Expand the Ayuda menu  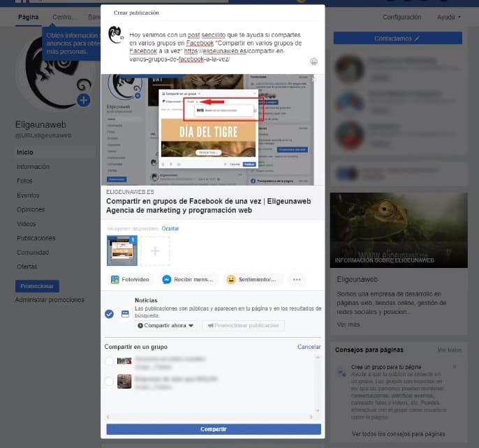click(x=449, y=17)
